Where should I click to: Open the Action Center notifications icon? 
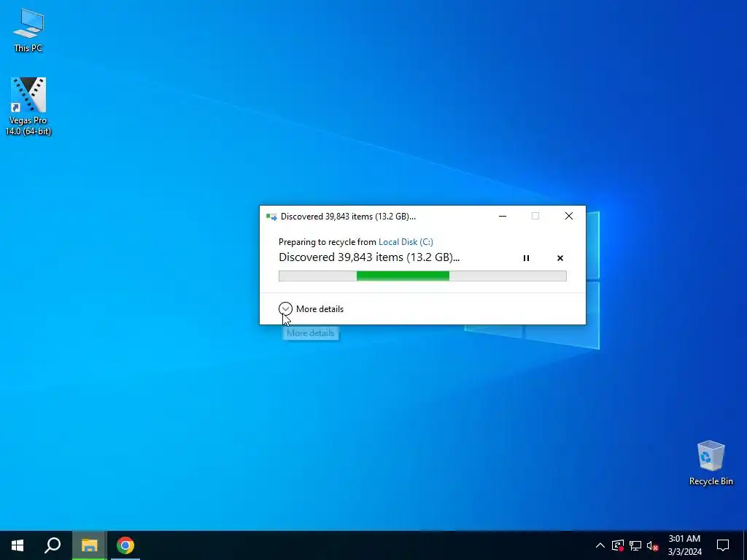(723, 545)
